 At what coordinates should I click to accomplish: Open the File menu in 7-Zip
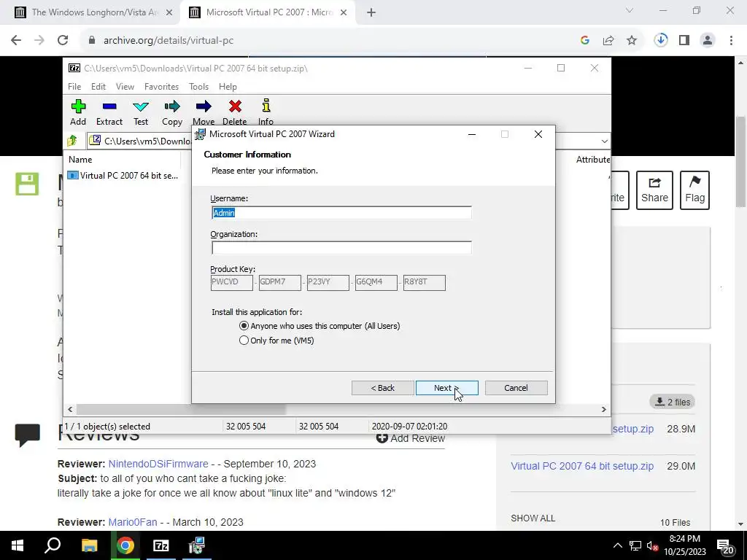click(74, 87)
